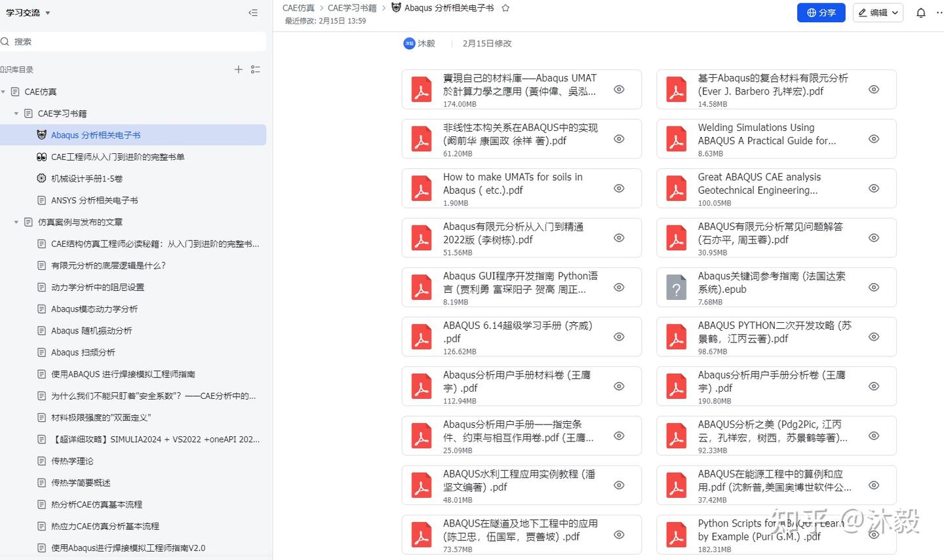This screenshot has height=560, width=944.
Task: Click the PDF icon of ABAQUS PYTHON二次开发攻略
Action: click(676, 337)
